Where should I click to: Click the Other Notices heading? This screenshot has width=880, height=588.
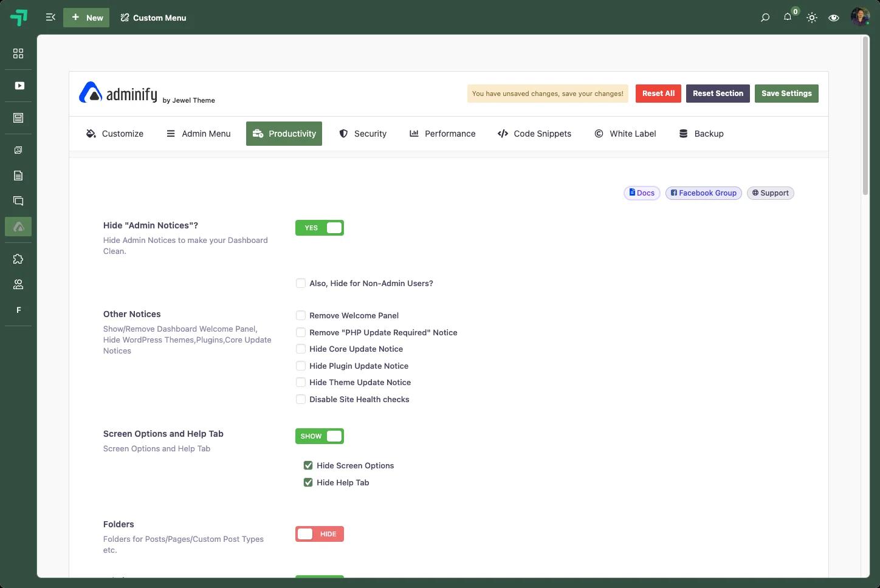click(132, 314)
